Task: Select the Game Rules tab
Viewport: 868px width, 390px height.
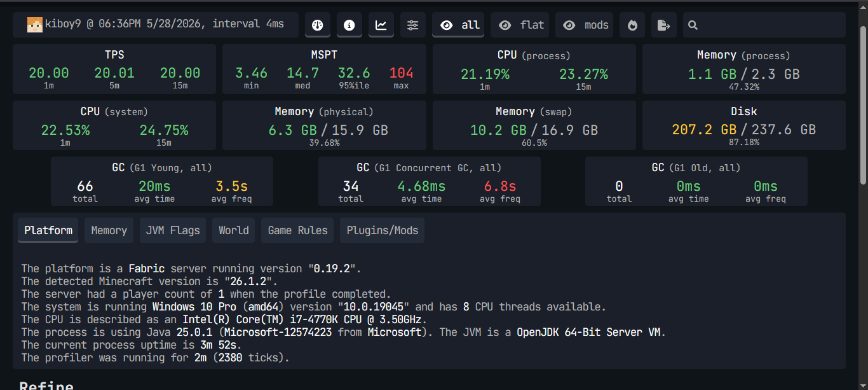Action: coord(297,230)
